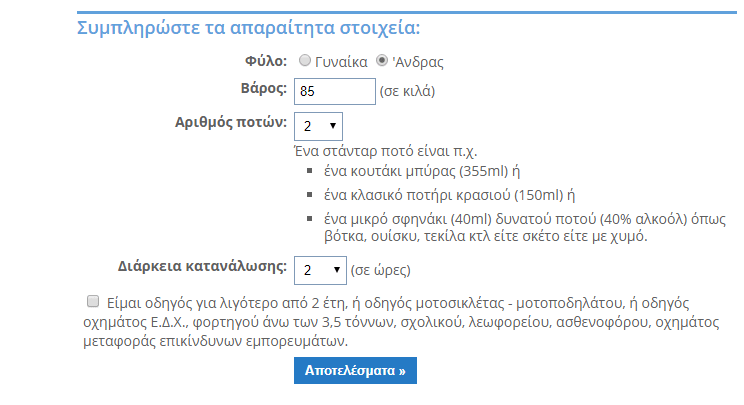The height and width of the screenshot is (405, 744).
Task: Click the 'Ανδρας label text
Action: (x=418, y=62)
